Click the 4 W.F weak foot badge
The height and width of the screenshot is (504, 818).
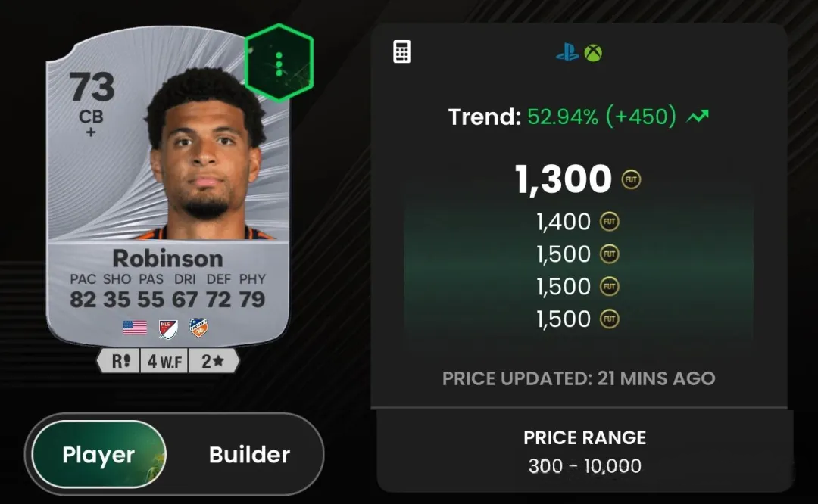point(164,361)
